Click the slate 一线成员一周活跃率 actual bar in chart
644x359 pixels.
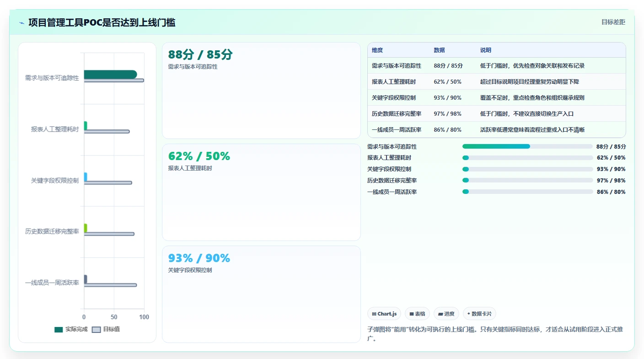86,279
